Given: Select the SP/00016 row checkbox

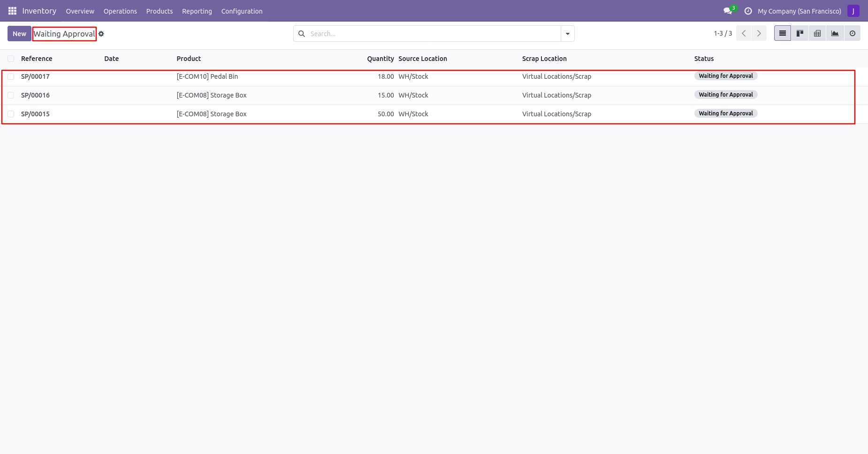Looking at the screenshot, I should [11, 95].
